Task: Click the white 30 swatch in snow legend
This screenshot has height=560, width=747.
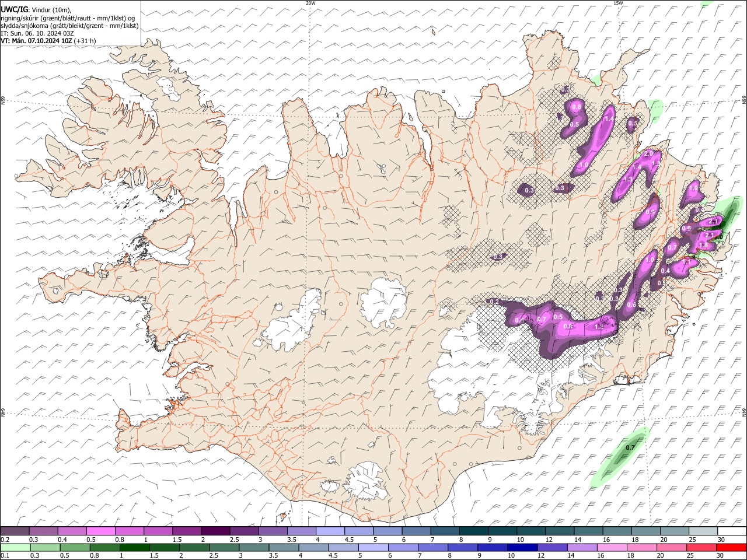Action: tap(731, 531)
